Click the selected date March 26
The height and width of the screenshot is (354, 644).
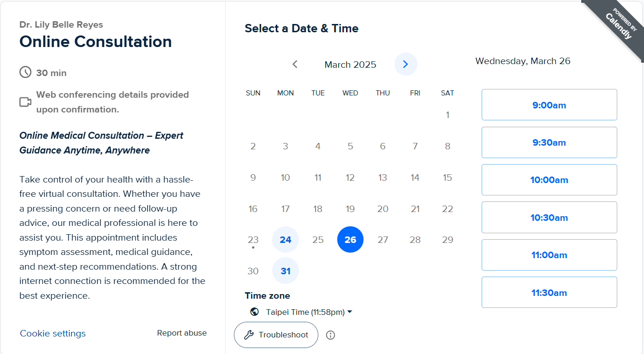[350, 240]
